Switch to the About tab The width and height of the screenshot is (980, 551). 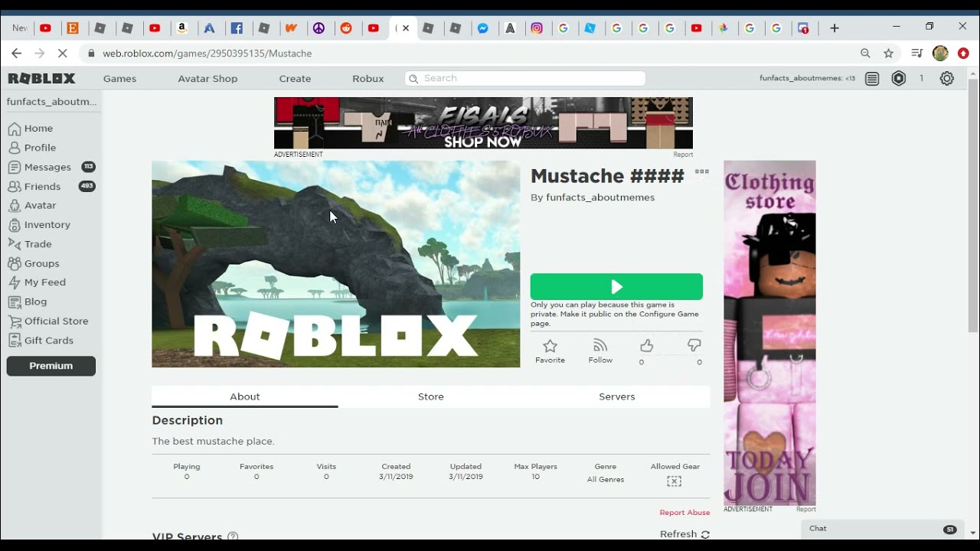coord(245,396)
